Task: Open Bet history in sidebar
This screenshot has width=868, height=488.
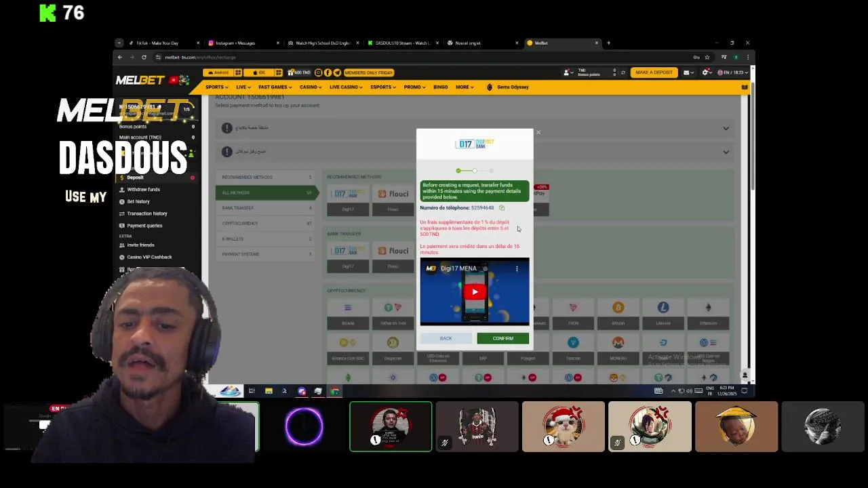Action: (138, 201)
